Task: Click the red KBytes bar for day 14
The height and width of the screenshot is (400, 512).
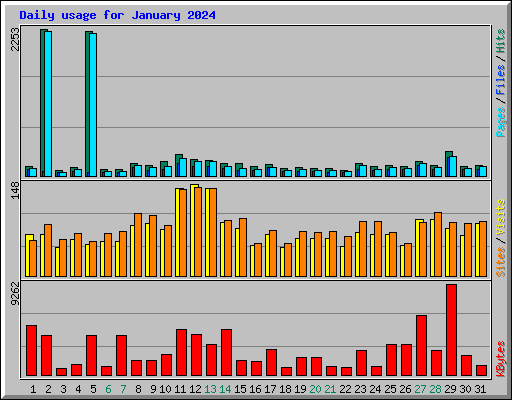Action: [226, 352]
